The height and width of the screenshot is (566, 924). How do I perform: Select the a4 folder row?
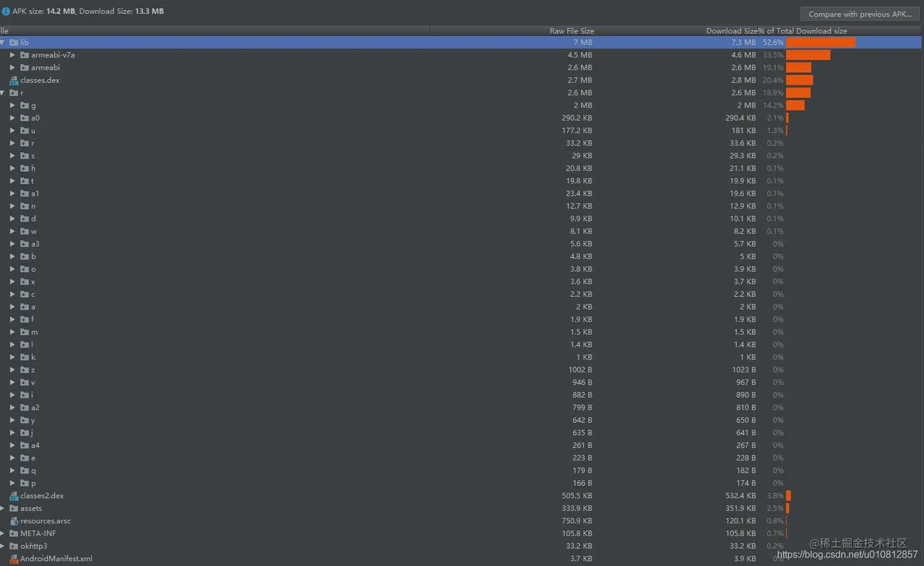[462, 445]
